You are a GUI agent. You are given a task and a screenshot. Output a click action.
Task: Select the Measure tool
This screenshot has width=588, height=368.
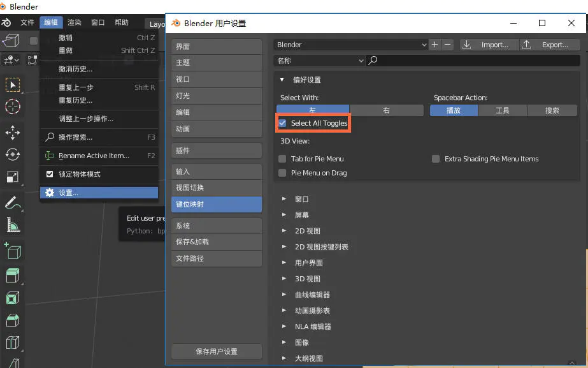click(12, 225)
